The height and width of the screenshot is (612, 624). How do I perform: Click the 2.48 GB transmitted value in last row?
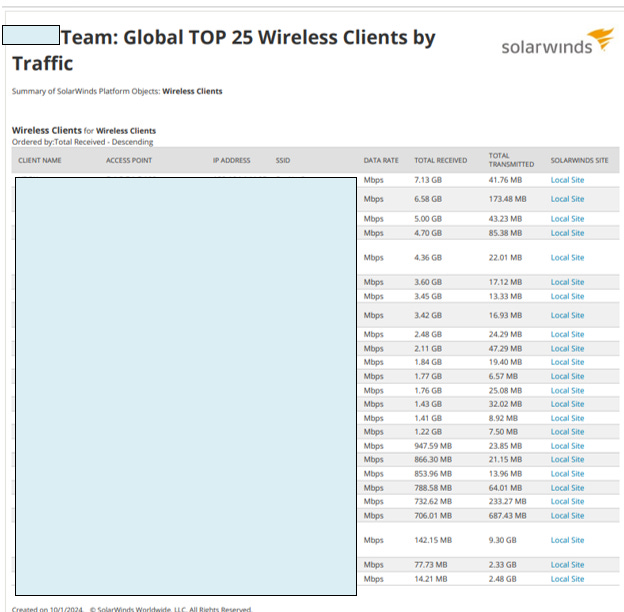[502, 579]
